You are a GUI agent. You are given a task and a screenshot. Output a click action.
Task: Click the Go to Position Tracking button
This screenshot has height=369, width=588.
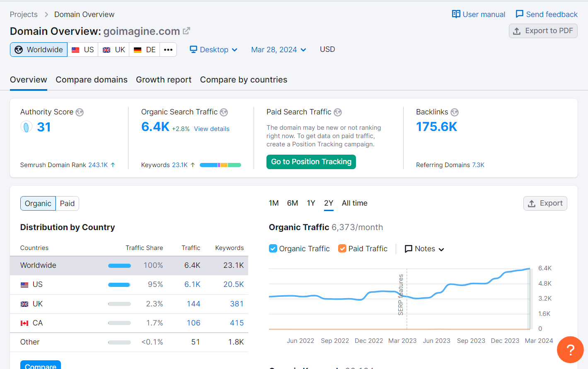click(x=311, y=162)
